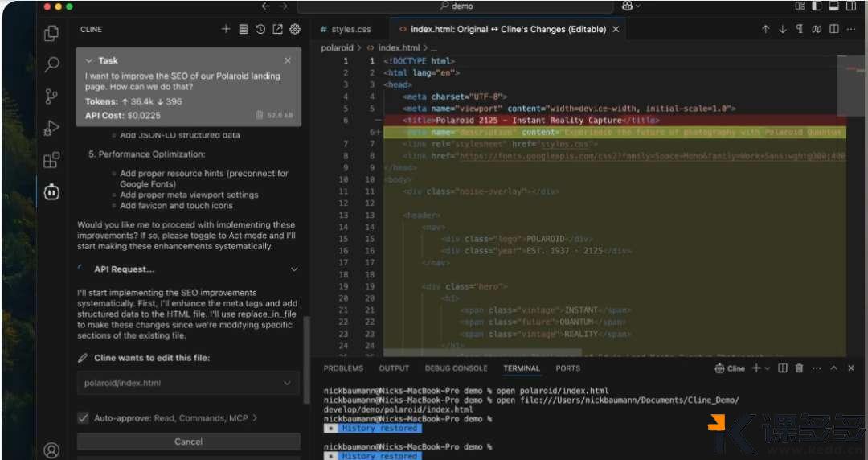Image resolution: width=868 pixels, height=460 pixels.
Task: Open the DEBUG CONSOLE tab
Action: (x=457, y=368)
